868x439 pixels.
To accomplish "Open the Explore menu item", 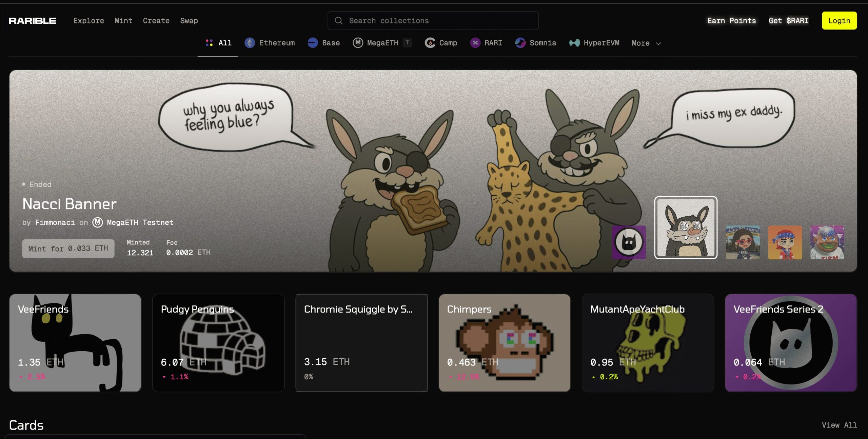I will pos(88,21).
